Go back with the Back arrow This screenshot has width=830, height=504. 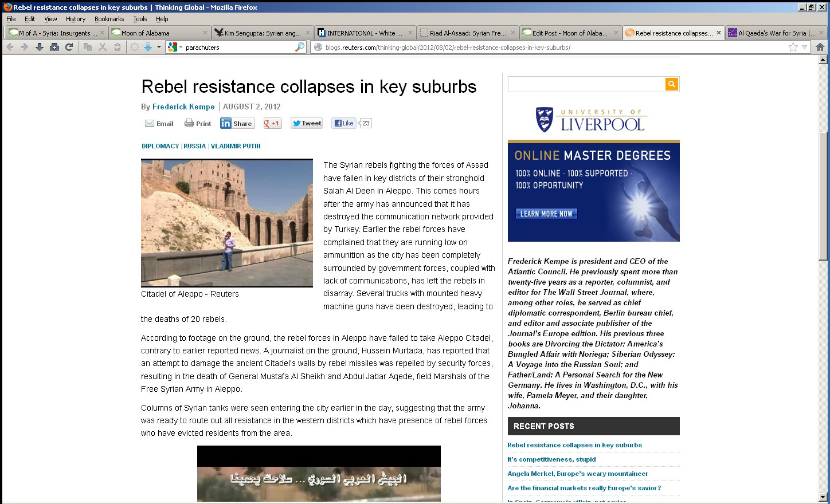tap(10, 47)
